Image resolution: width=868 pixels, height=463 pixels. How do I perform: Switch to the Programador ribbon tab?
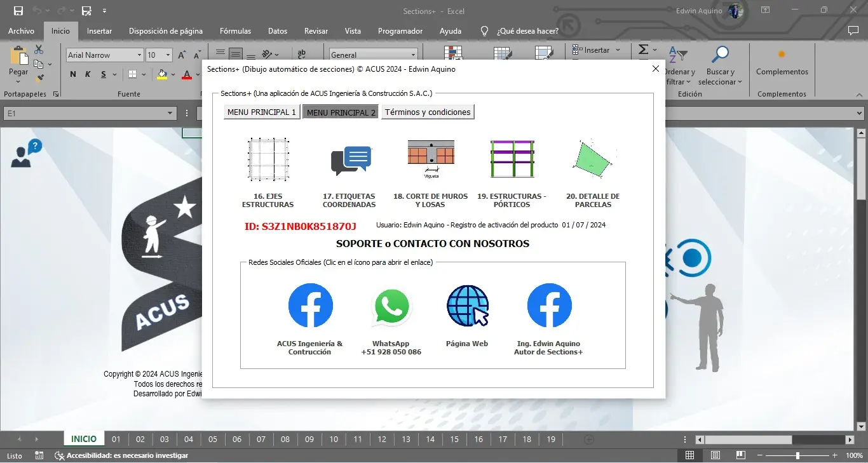[400, 30]
